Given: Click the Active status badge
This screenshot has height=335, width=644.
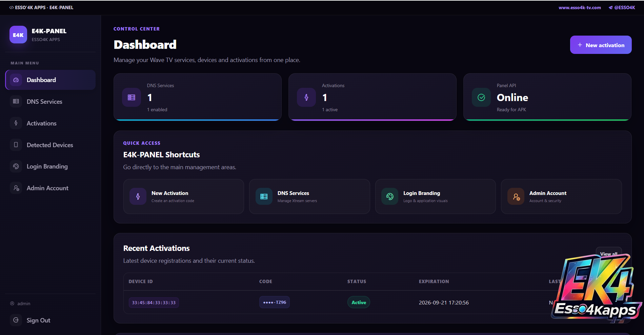Looking at the screenshot, I should (359, 302).
